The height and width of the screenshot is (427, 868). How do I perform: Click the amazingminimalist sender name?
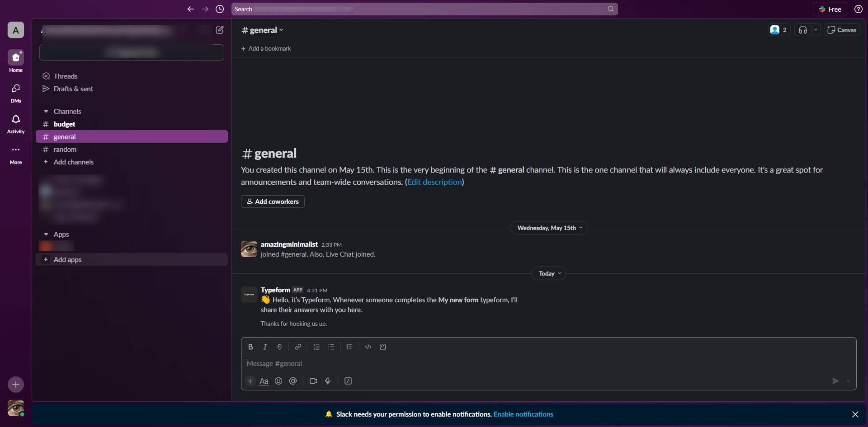pos(289,244)
